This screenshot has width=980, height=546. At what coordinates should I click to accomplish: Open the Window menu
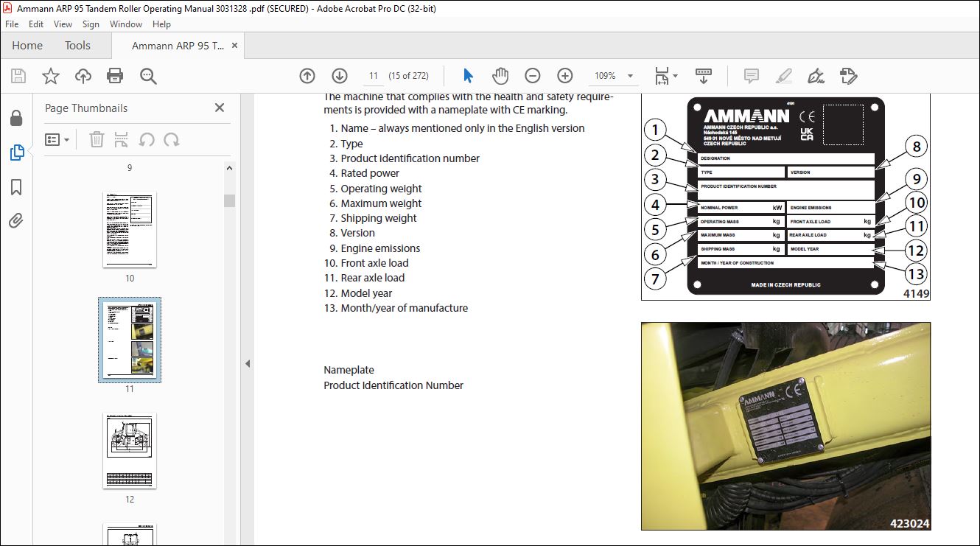tap(126, 24)
